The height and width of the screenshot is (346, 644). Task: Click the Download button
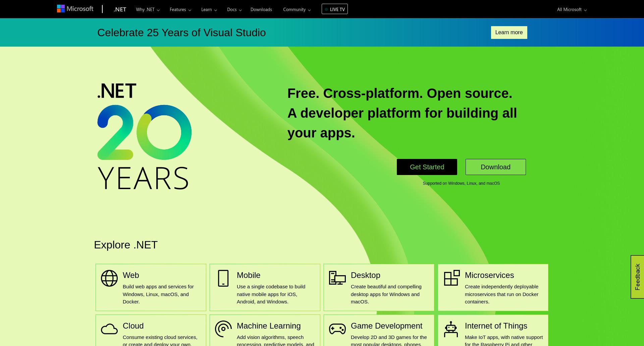495,167
